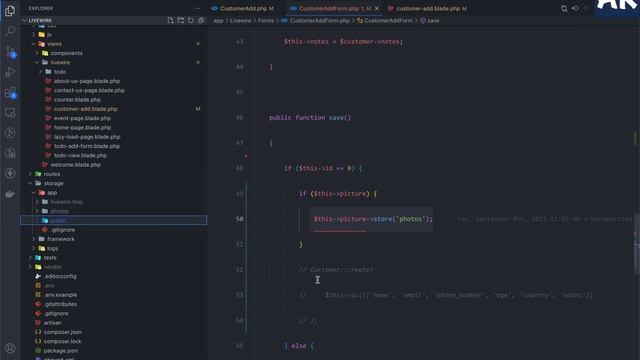Collapse the LIVEWIRE project section
Viewport: 640px width, 360px height.
coord(40,20)
